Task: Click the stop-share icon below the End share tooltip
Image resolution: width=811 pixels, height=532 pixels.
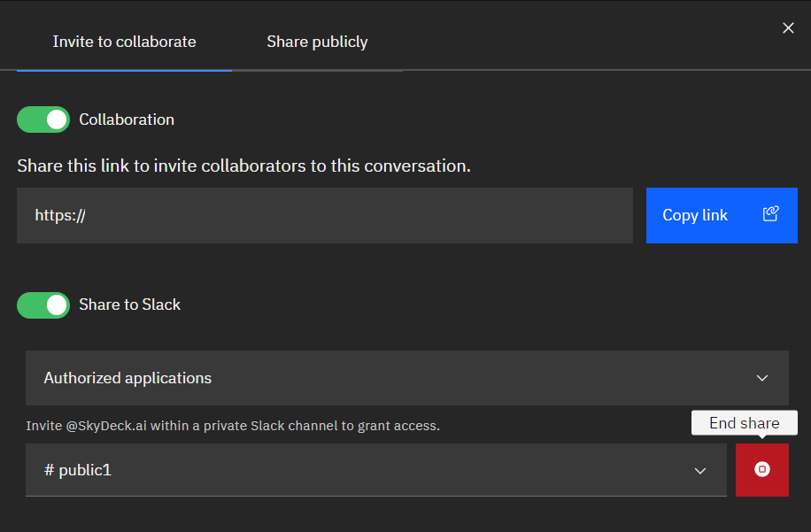Action: click(762, 470)
